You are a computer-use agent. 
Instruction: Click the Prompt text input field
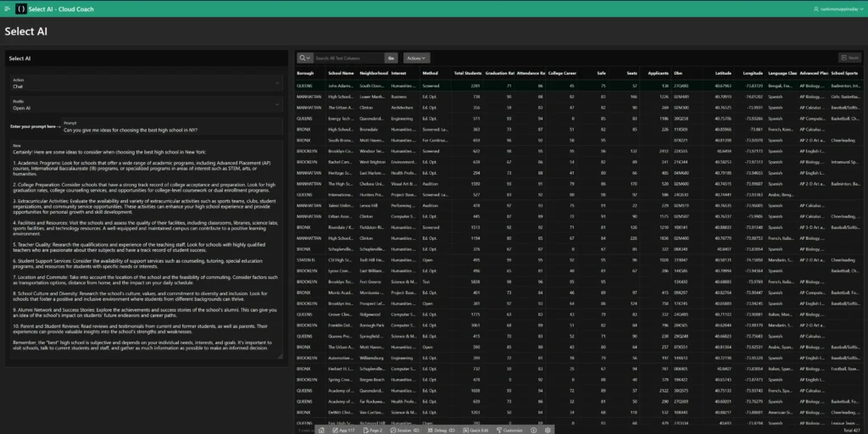tap(170, 130)
